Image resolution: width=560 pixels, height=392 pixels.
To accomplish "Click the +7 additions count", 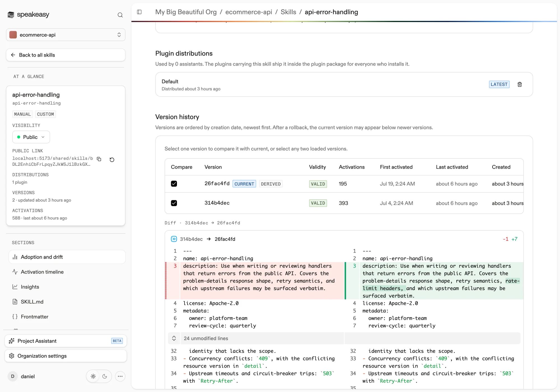I will [514, 239].
